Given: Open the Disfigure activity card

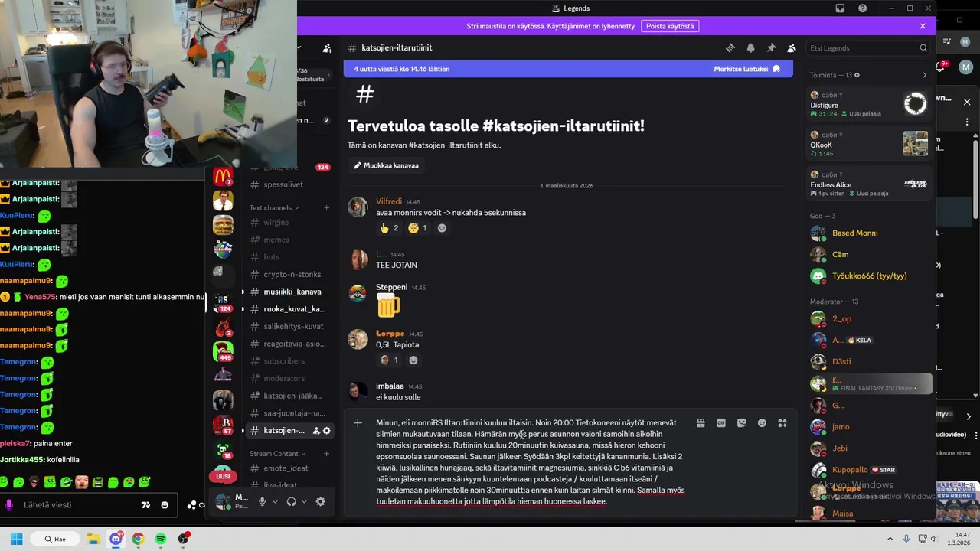Looking at the screenshot, I should (869, 104).
